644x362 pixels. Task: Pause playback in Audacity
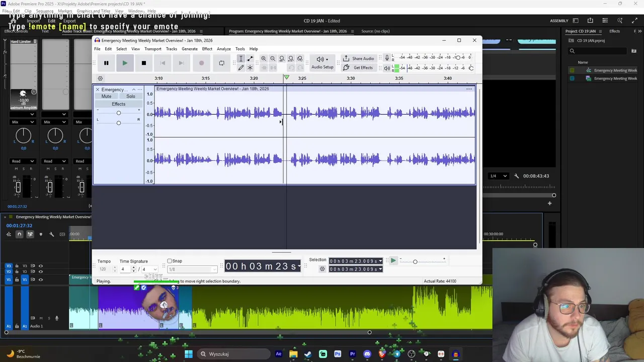click(106, 63)
